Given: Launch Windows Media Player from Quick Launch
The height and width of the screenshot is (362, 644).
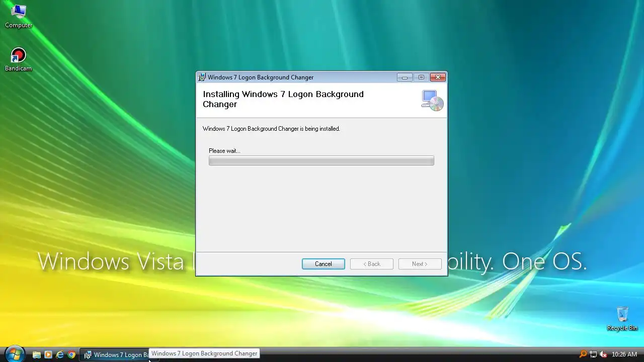Looking at the screenshot, I should (x=48, y=354).
